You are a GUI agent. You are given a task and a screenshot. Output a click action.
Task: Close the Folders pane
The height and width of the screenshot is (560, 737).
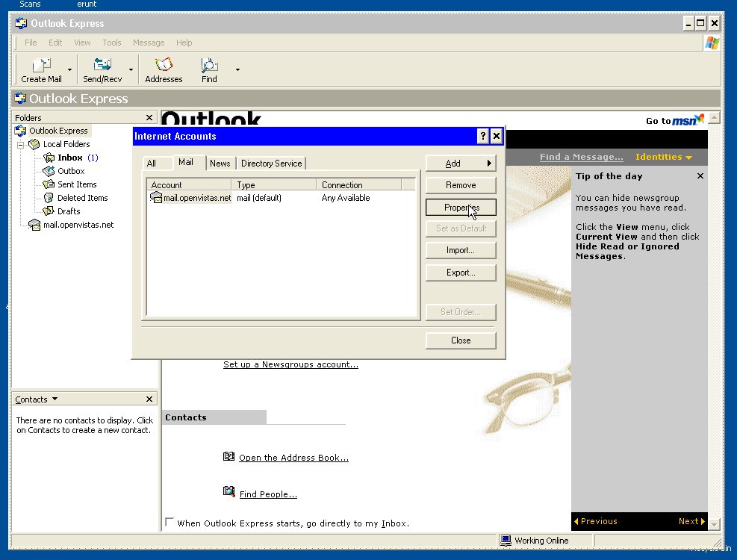(x=149, y=117)
